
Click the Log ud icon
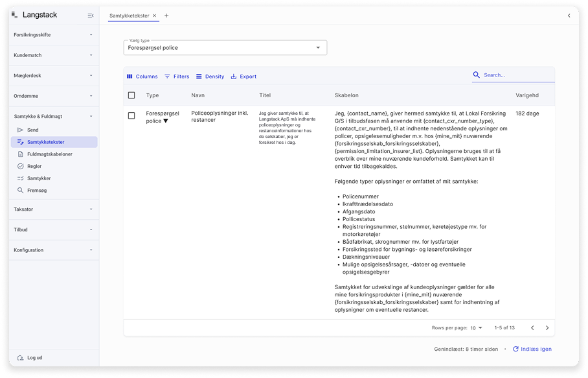21,358
